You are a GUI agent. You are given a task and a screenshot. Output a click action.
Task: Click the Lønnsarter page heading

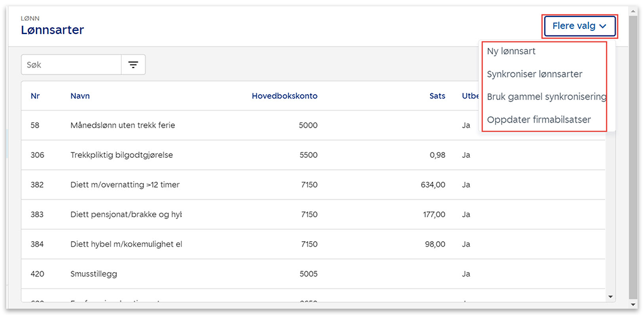pyautogui.click(x=52, y=30)
